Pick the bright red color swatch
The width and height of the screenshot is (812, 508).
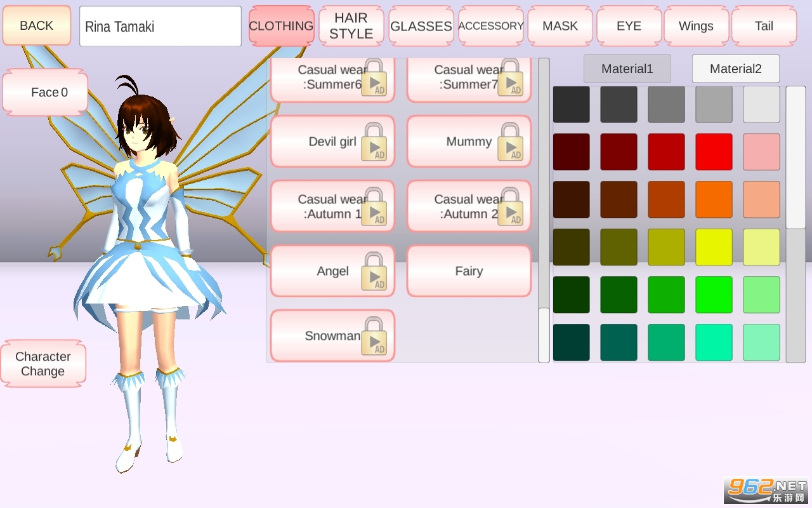714,152
